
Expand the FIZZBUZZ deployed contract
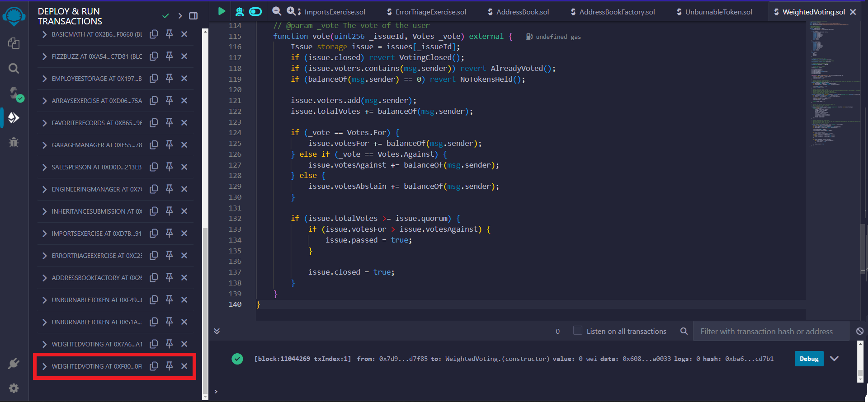click(x=44, y=56)
